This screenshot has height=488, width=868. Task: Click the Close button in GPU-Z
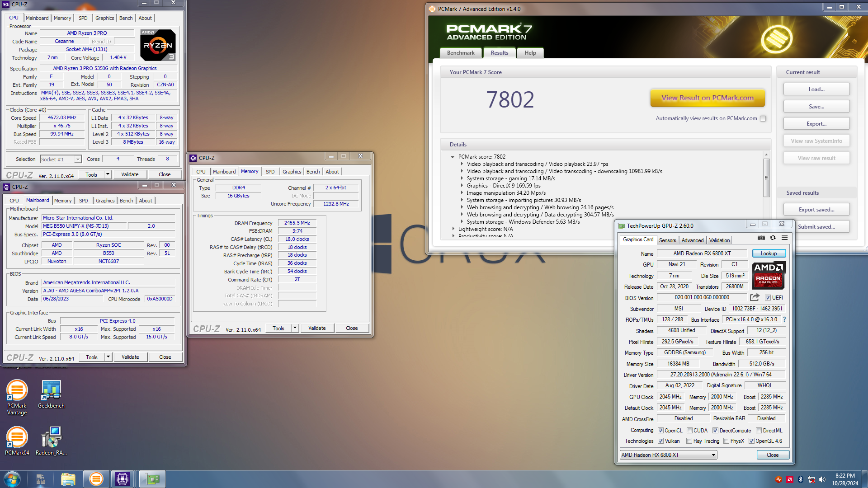773,455
